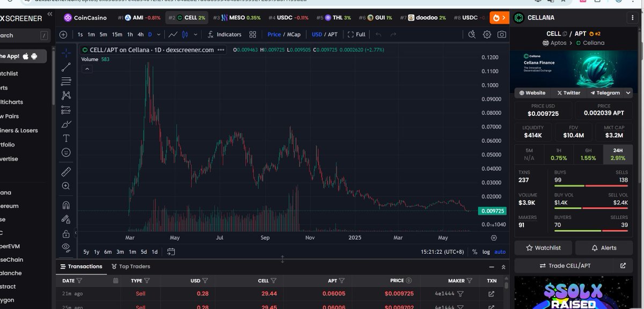Expand the chart style dropdown arrow

195,34
